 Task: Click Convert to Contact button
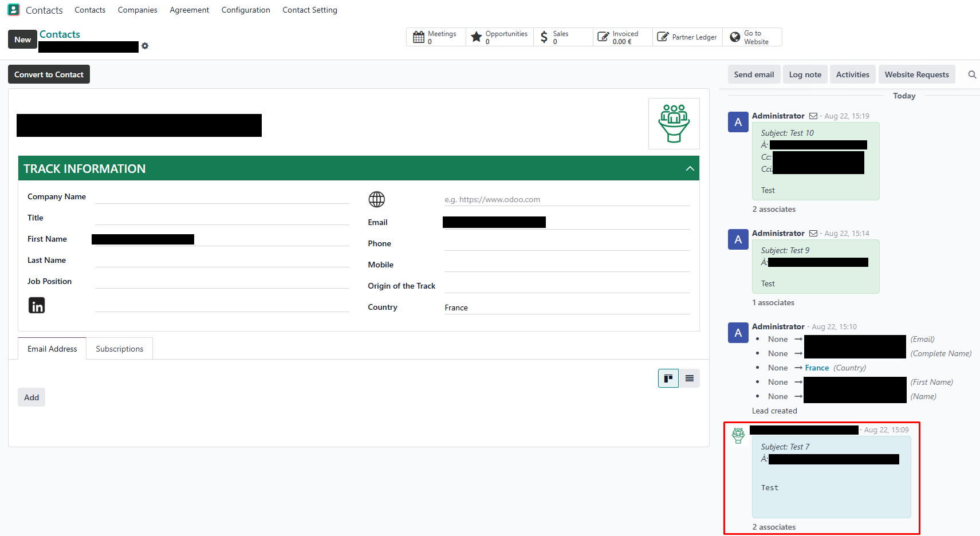tap(49, 74)
